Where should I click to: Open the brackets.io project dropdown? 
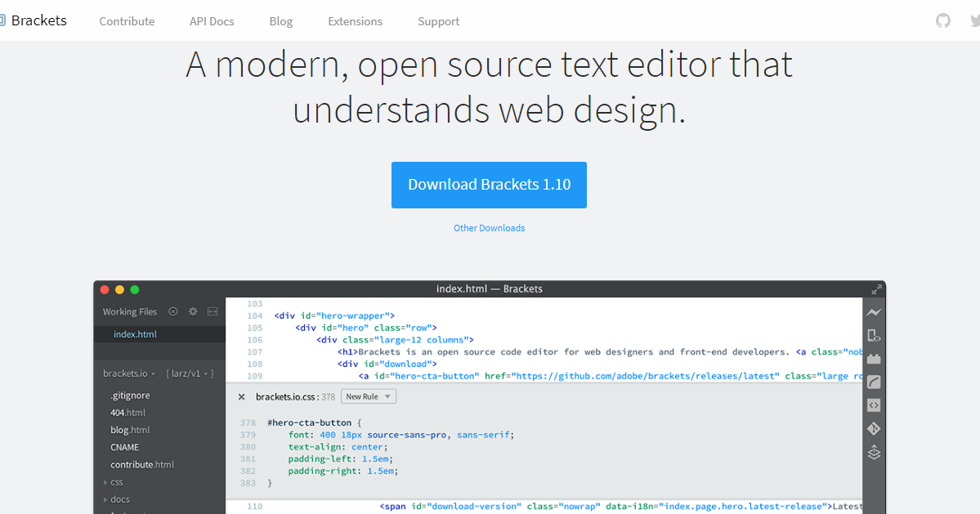pyautogui.click(x=129, y=373)
